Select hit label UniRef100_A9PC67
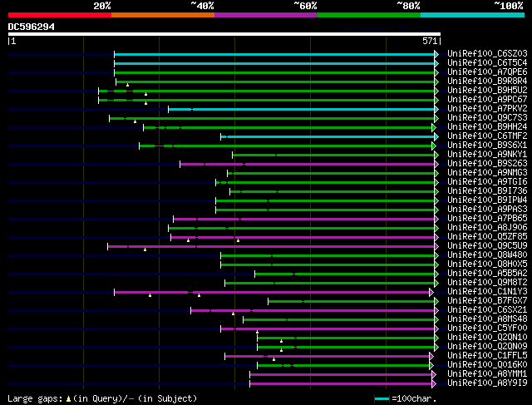Viewport: 532px width, 405px height. click(x=487, y=99)
